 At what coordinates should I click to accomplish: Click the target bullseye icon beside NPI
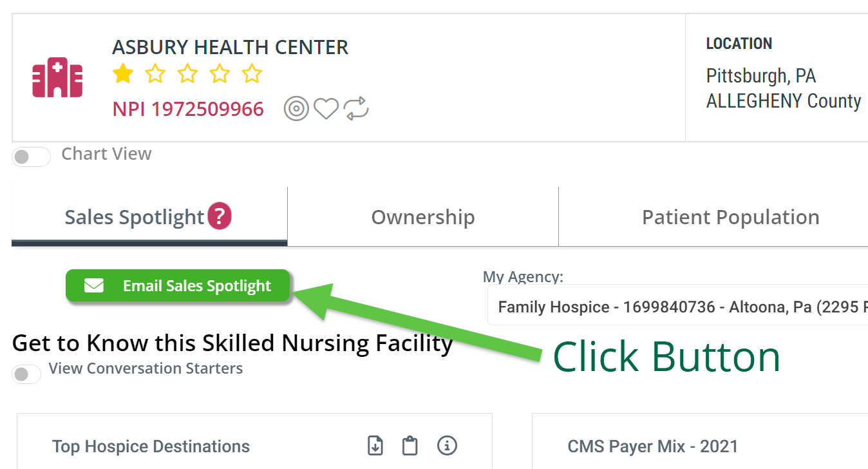tap(296, 108)
